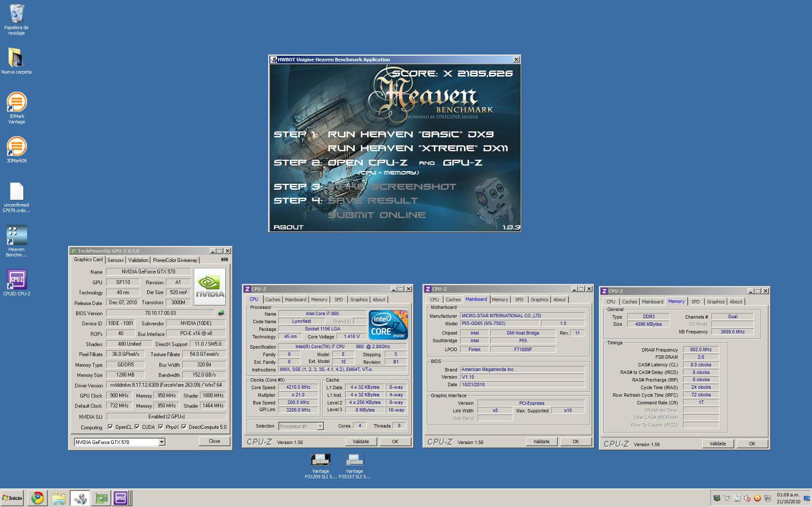
Task: Toggle the OpenCL checkbox in GPU-Z
Action: click(x=110, y=427)
